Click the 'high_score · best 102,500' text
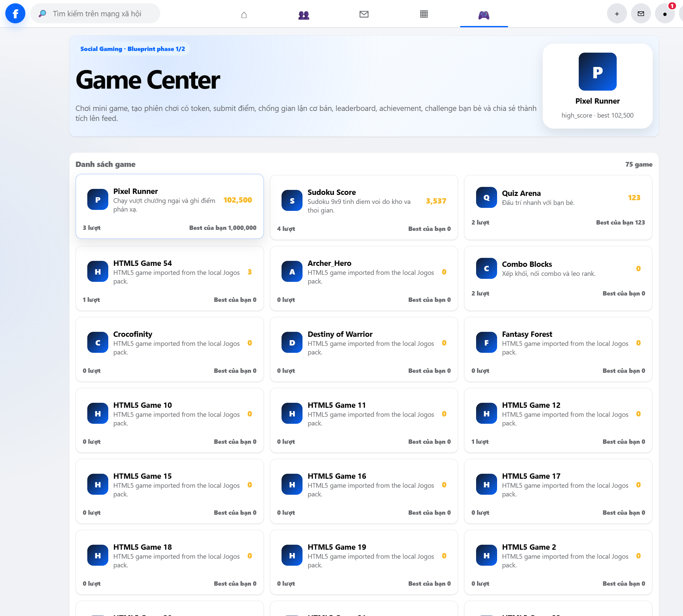 (x=597, y=115)
